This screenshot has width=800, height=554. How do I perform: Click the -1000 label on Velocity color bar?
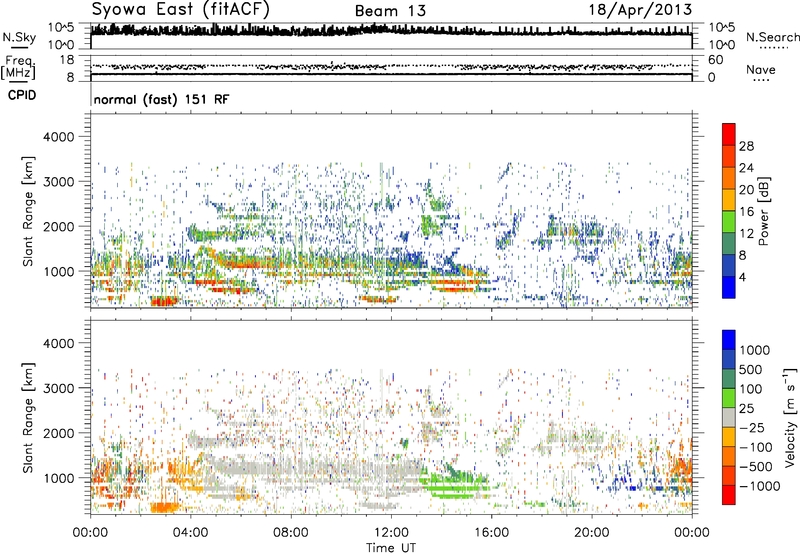760,486
